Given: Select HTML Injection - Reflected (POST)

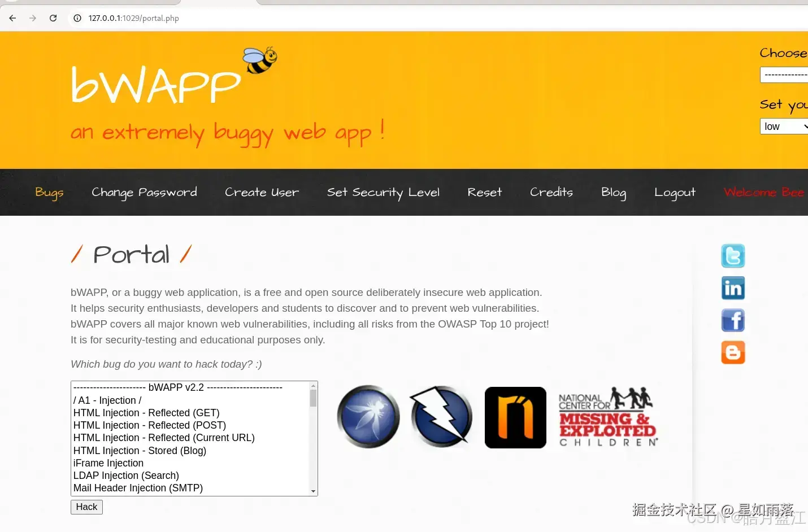Looking at the screenshot, I should point(150,425).
